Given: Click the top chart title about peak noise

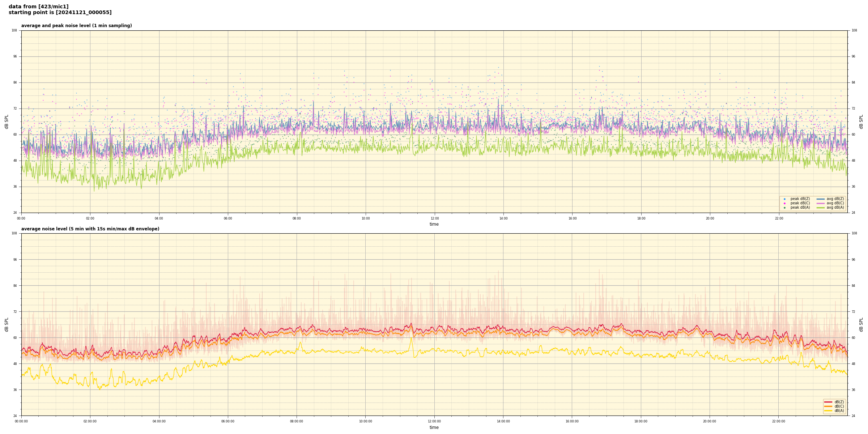Looking at the screenshot, I should 76,26.
